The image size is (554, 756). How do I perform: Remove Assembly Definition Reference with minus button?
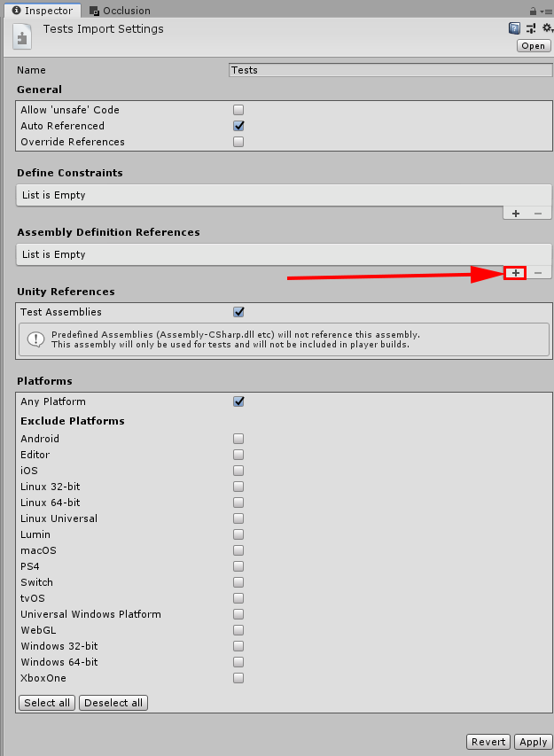pyautogui.click(x=538, y=273)
